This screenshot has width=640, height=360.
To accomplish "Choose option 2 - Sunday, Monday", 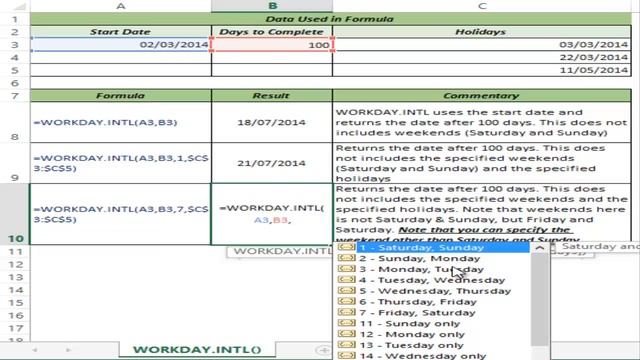I will [420, 259].
